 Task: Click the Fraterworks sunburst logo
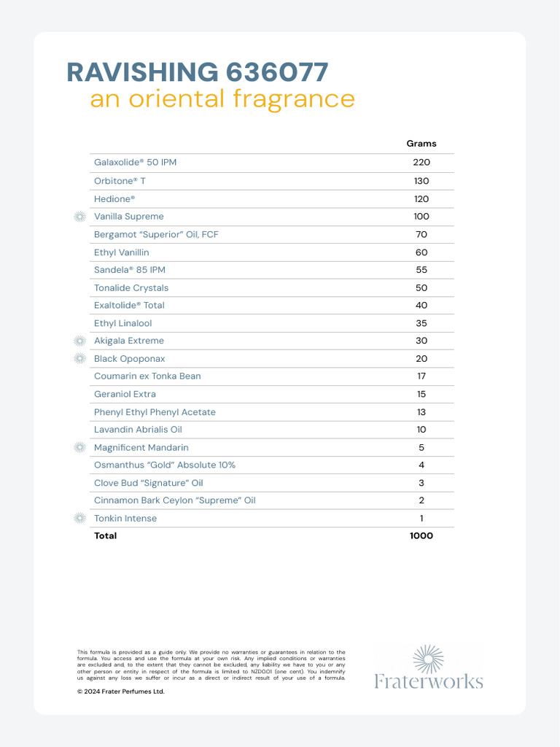click(x=428, y=659)
